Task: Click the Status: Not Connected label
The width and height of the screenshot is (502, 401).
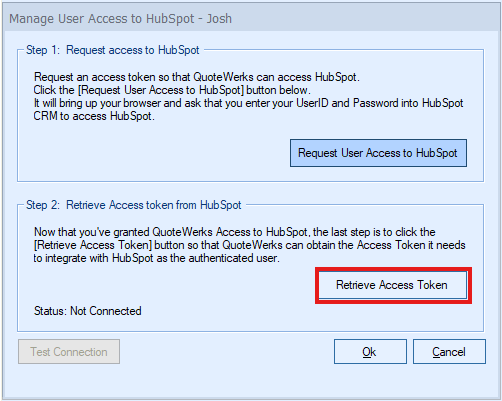Action: (88, 311)
